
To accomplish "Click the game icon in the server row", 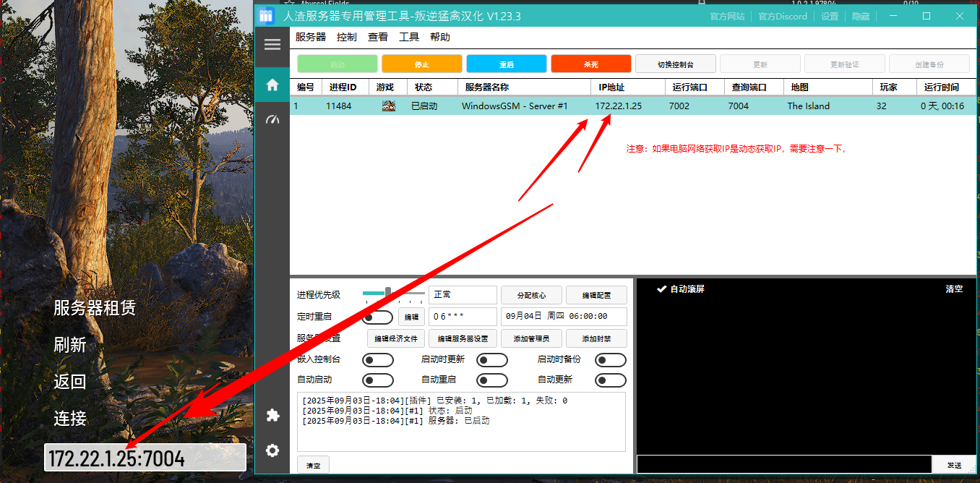I will point(389,106).
